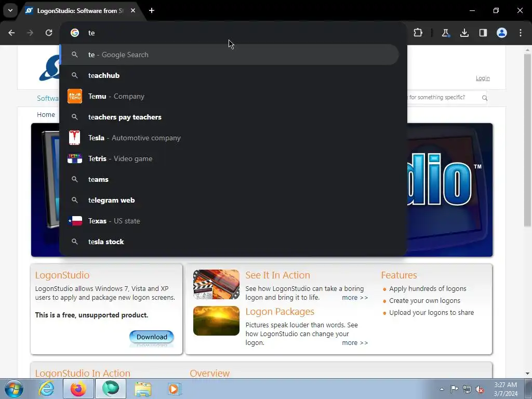Click the Texas flag icon

[75, 221]
